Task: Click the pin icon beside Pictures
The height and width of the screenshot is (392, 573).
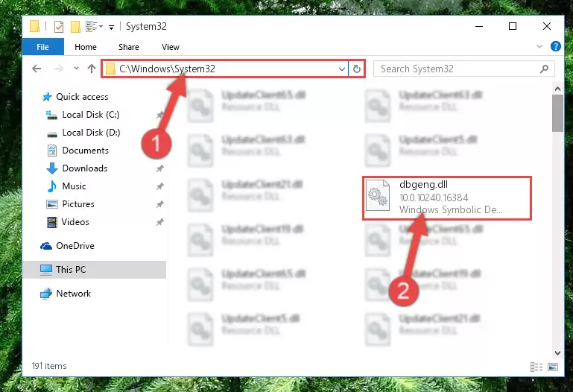Action: coord(160,205)
